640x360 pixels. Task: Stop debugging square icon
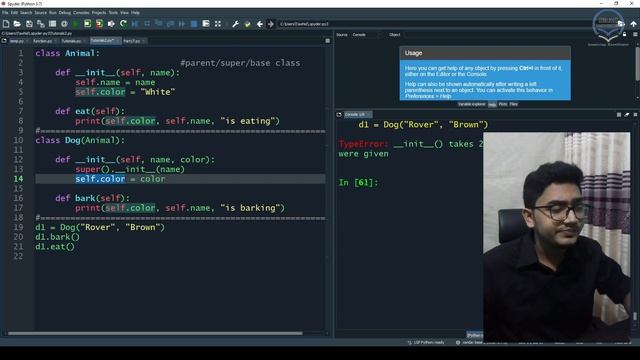[x=194, y=24]
